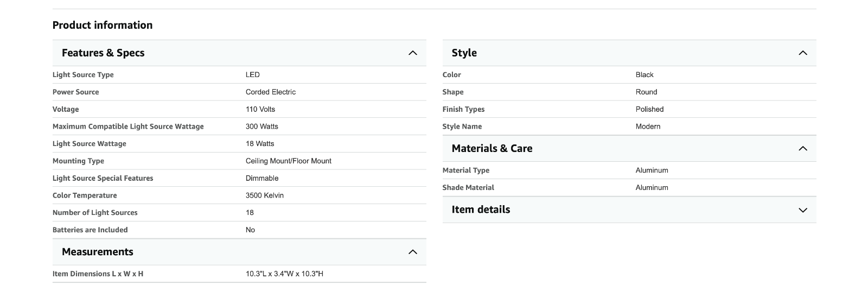This screenshot has height=285, width=868.
Task: Collapse the Style section chevron
Action: (x=802, y=53)
